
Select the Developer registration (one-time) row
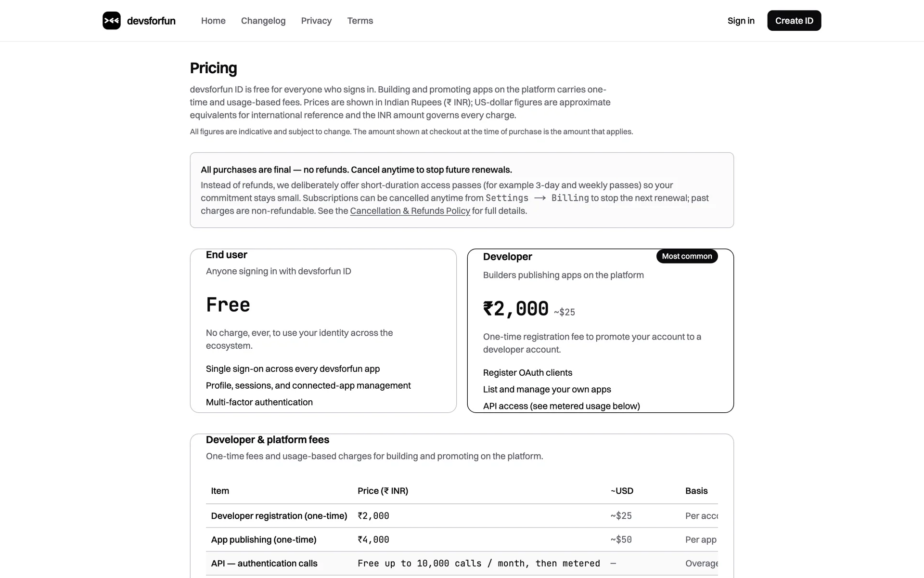(x=462, y=516)
